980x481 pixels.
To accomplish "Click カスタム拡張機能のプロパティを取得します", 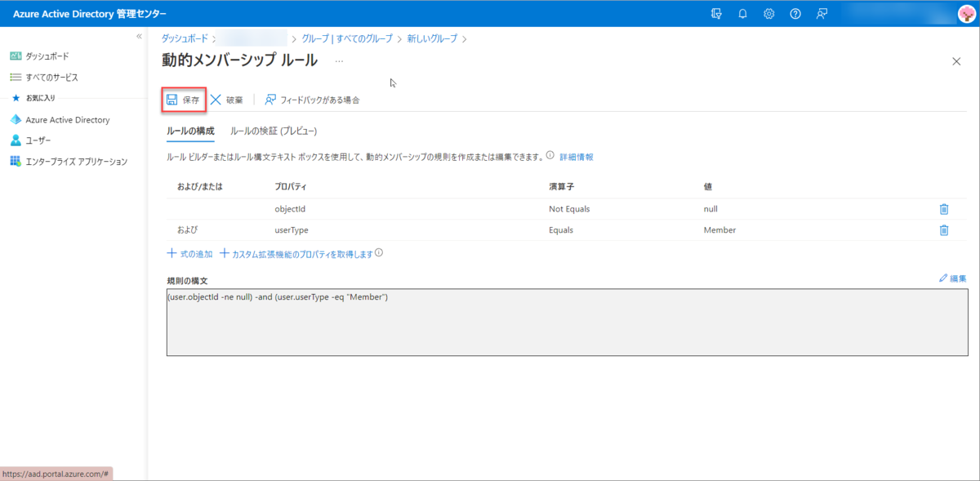I will 296,254.
